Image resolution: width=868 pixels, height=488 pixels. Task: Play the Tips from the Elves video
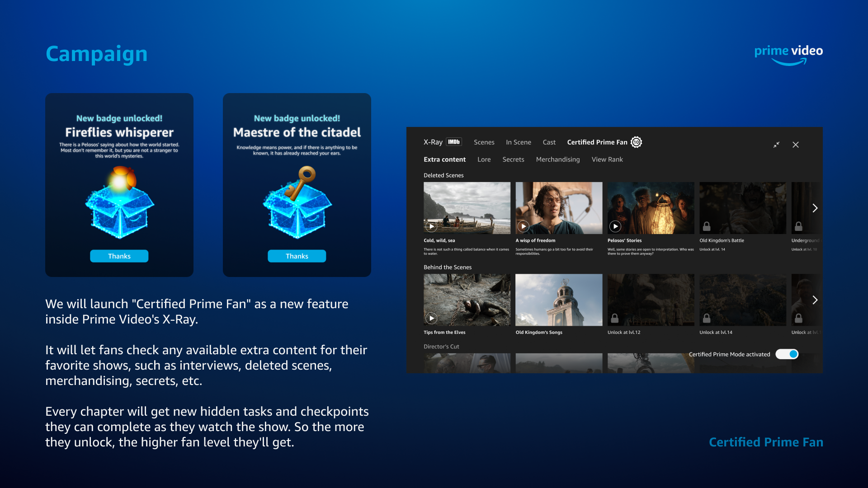tap(431, 318)
